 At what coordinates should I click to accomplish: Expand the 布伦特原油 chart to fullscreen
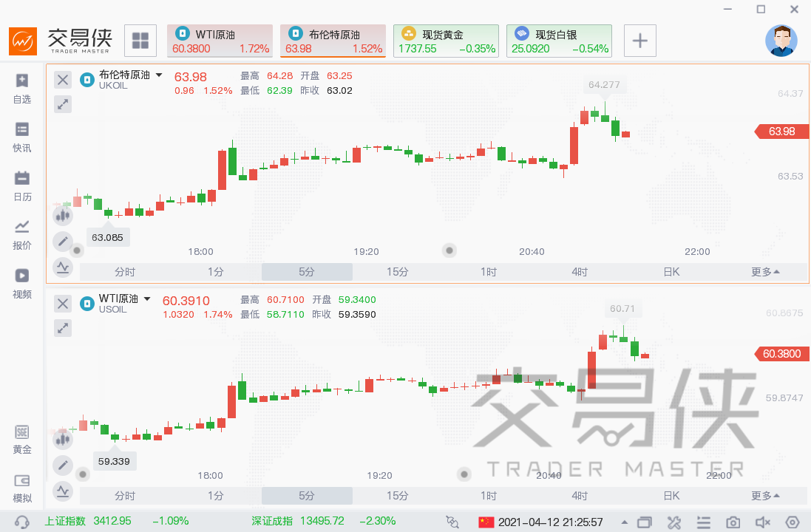tap(63, 104)
